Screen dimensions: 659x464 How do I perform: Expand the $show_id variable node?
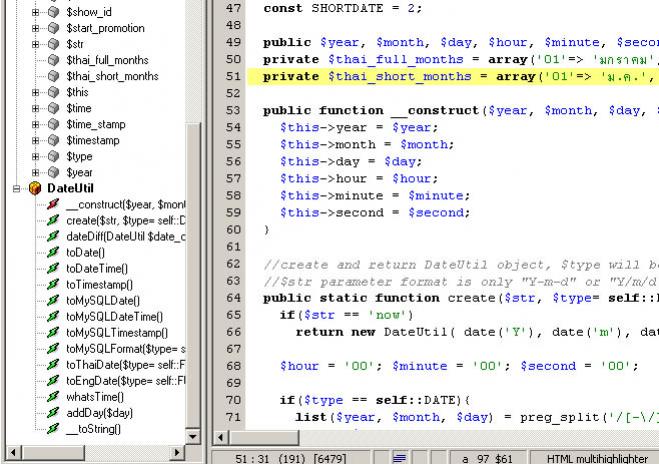click(36, 12)
